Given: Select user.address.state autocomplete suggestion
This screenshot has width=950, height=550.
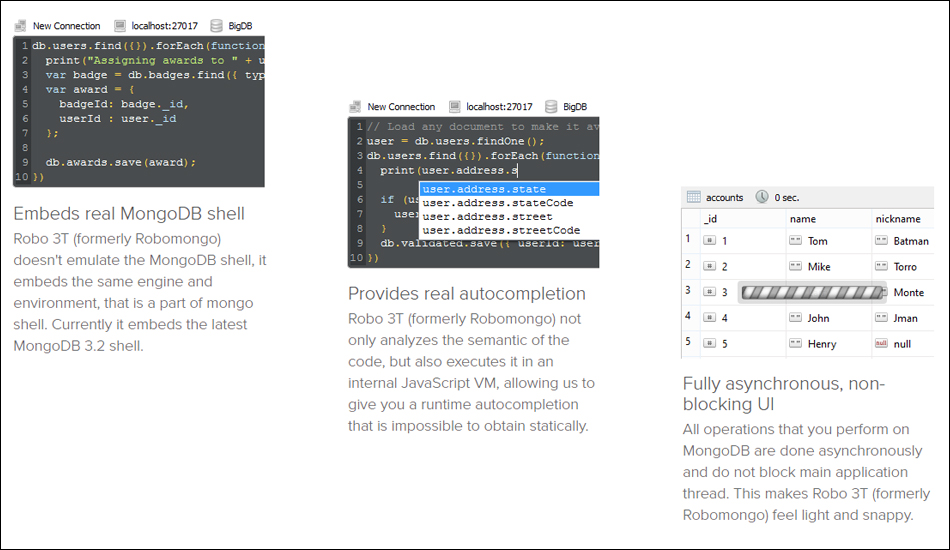Looking at the screenshot, I should click(510, 189).
